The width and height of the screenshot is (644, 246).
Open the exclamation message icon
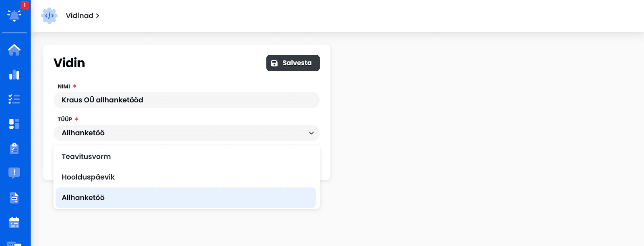pos(14,173)
